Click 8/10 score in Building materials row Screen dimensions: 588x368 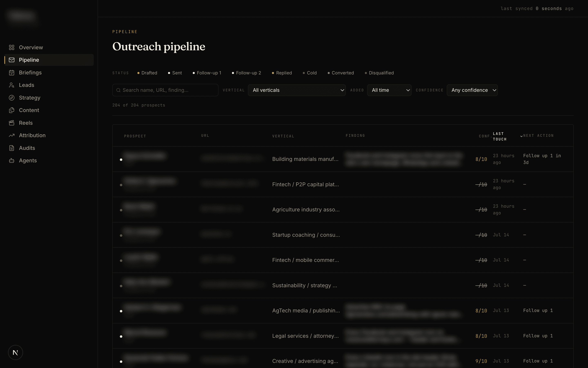(481, 159)
